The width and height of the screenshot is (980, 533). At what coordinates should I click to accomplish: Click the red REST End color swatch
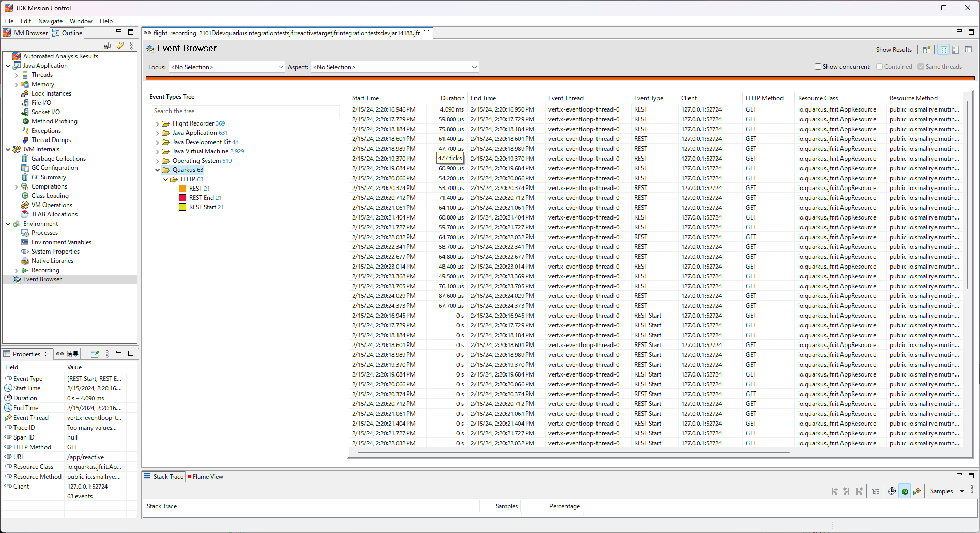[x=182, y=198]
